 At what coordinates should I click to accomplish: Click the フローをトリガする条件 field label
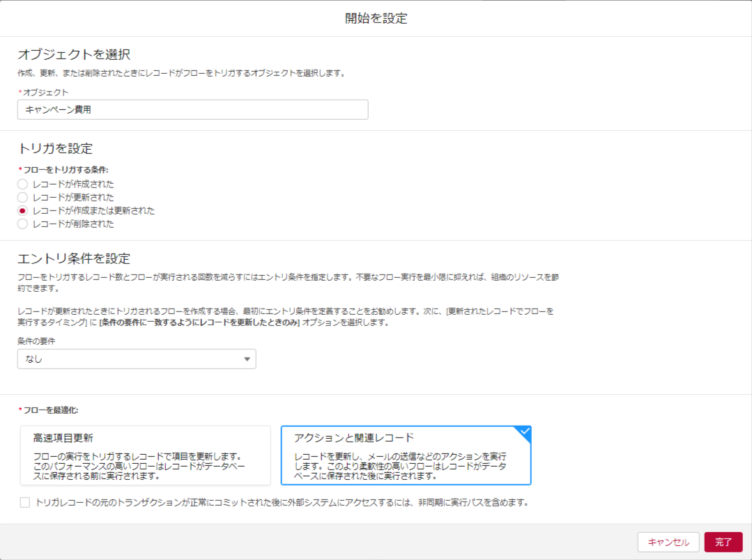pos(66,170)
